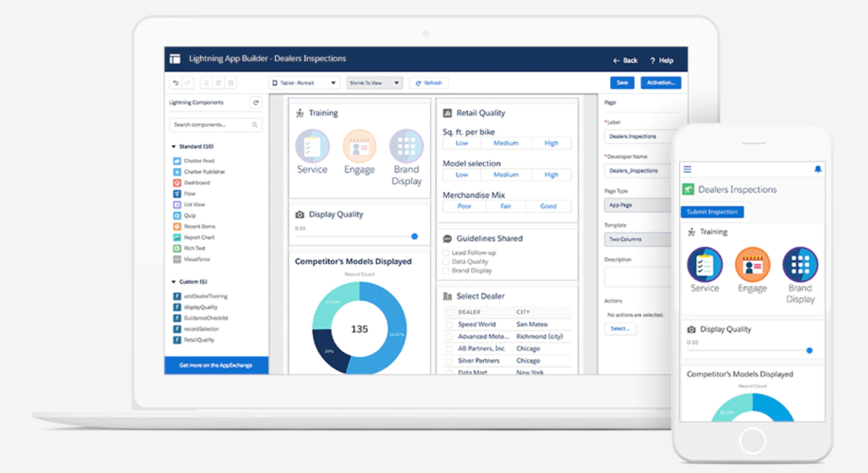The height and width of the screenshot is (473, 868).
Task: Click the Refresh button in toolbar
Action: click(x=429, y=83)
